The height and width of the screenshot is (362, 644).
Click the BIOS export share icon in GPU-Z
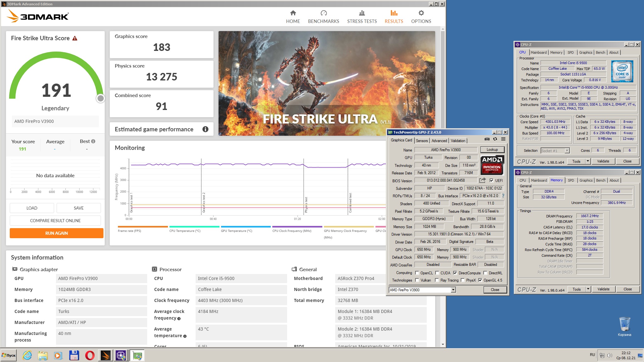(482, 180)
